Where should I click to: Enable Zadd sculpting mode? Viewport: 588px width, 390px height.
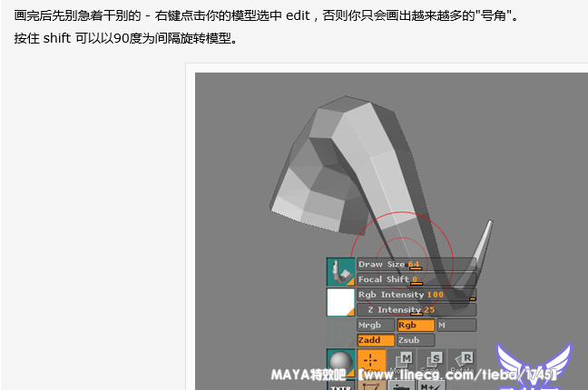tap(376, 340)
